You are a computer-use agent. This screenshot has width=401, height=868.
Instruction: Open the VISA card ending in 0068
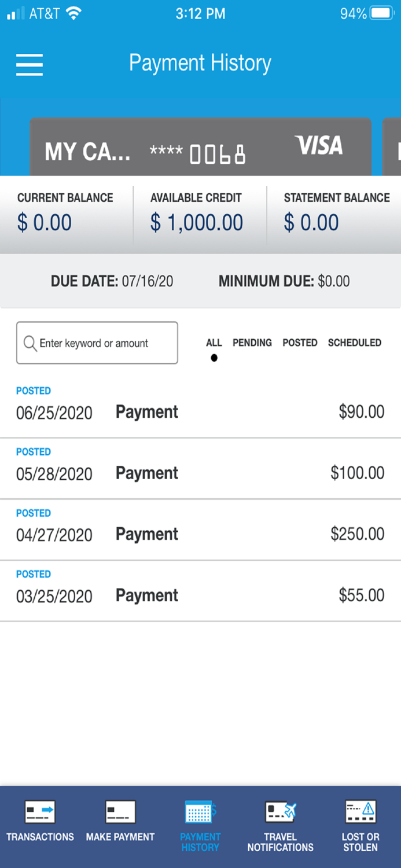point(200,148)
